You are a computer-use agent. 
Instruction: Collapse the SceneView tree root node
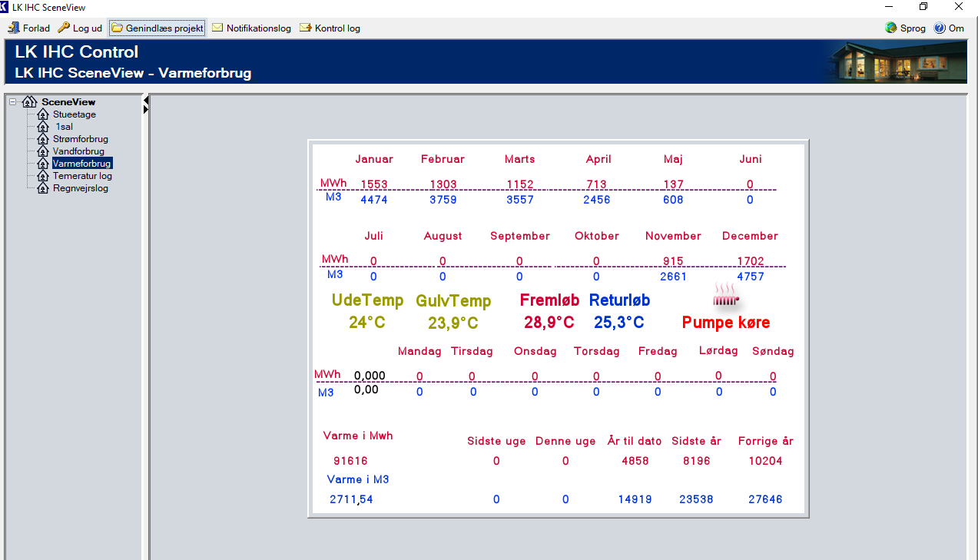click(13, 101)
